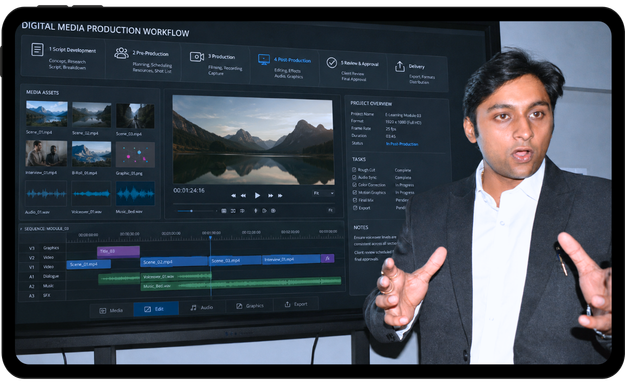Click the Script Development document icon
Image resolution: width=625 pixels, height=384 pixels.
click(x=37, y=50)
